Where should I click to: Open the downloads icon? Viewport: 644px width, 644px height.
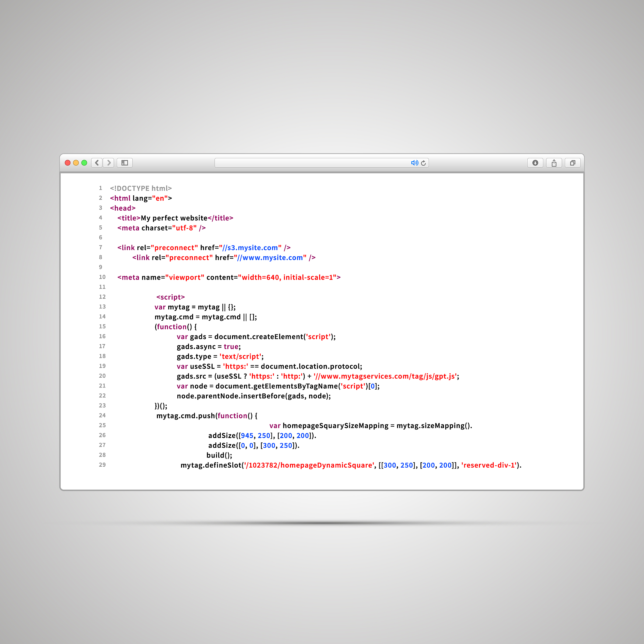pos(535,163)
